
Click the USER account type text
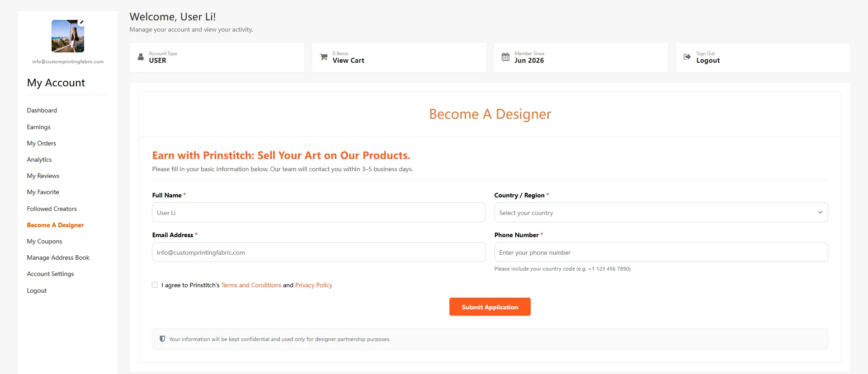point(158,61)
